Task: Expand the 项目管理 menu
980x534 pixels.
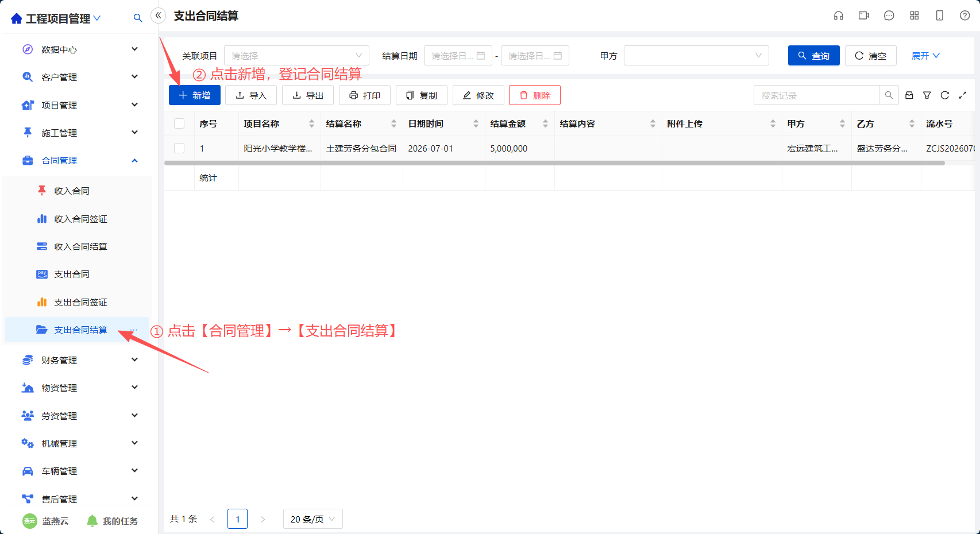Action: [80, 105]
